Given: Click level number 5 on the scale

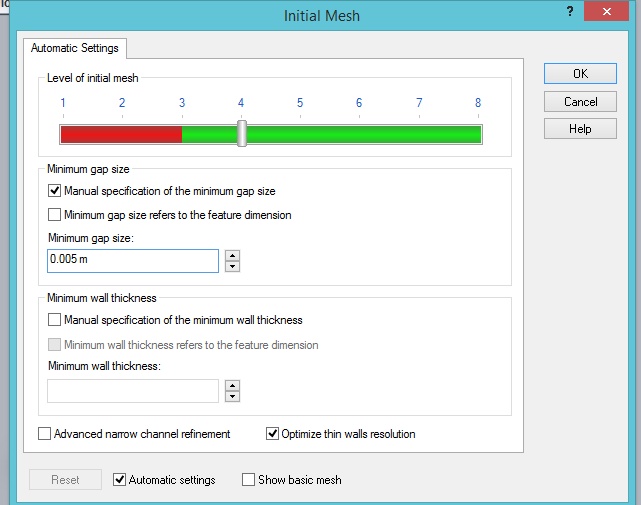Looking at the screenshot, I should point(300,103).
